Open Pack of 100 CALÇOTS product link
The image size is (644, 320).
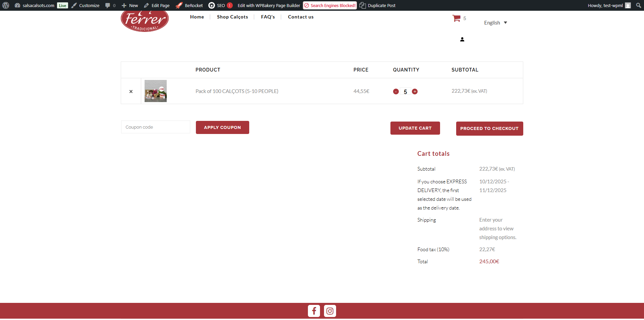point(237,91)
